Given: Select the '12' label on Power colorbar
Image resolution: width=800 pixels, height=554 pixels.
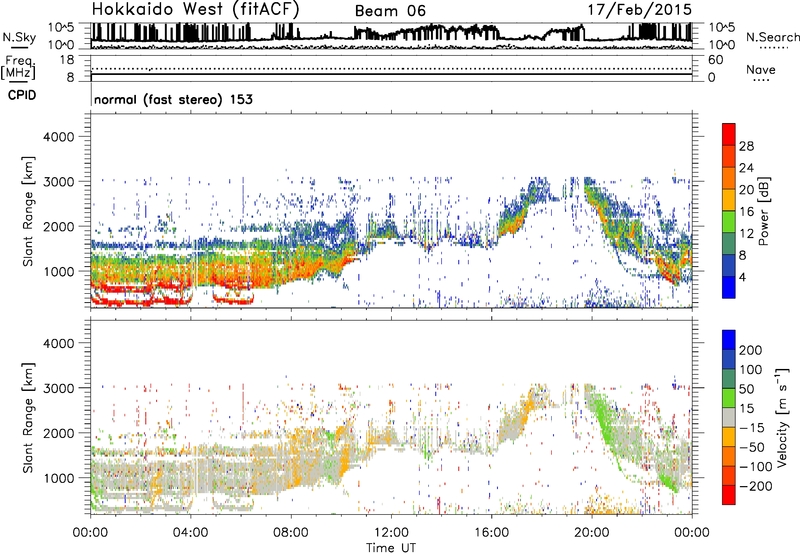Looking at the screenshot, I should tap(746, 234).
